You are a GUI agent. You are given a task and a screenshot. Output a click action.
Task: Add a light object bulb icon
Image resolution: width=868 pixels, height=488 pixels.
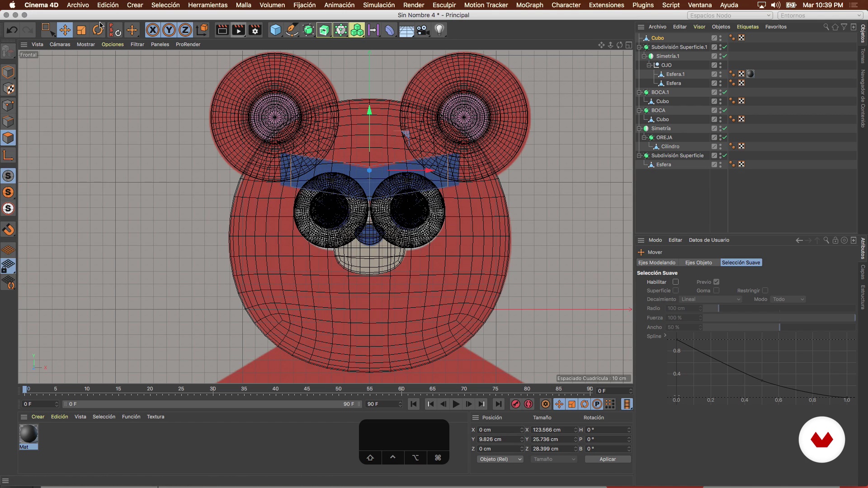[439, 30]
